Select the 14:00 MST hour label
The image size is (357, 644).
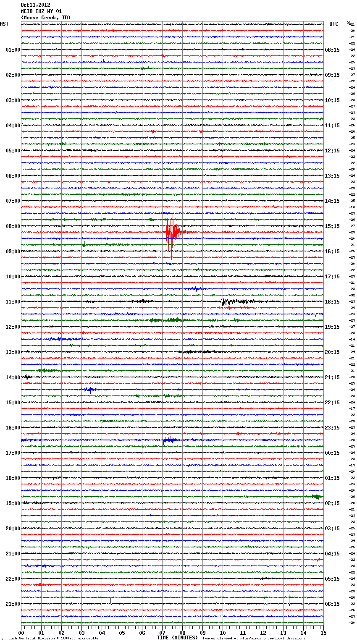[x=13, y=377]
